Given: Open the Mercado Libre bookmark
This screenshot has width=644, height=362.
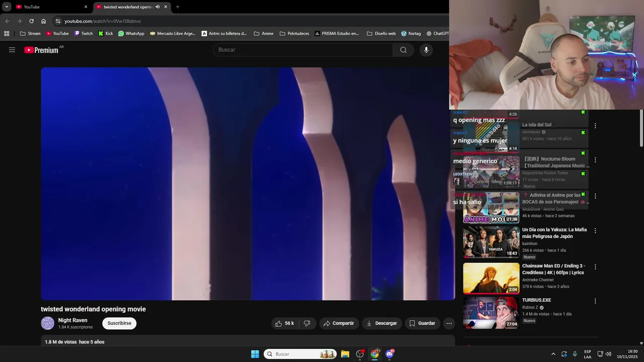Looking at the screenshot, I should 173,34.
